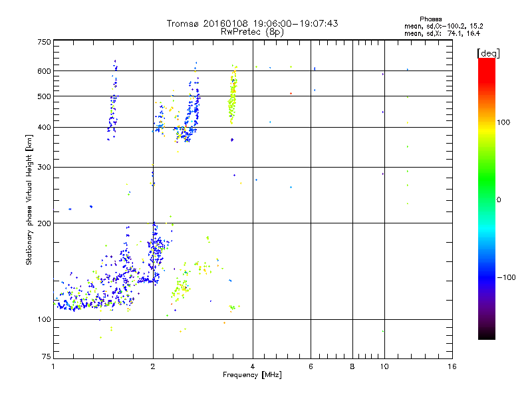Image resolution: width=532 pixels, height=399 pixels.
Task: Click the color bar tick label "100"
Action: 503,122
